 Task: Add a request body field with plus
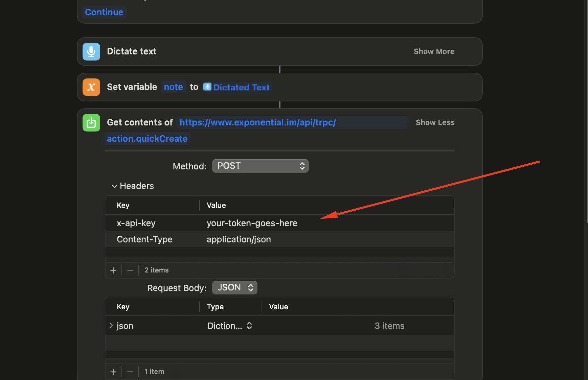(113, 372)
